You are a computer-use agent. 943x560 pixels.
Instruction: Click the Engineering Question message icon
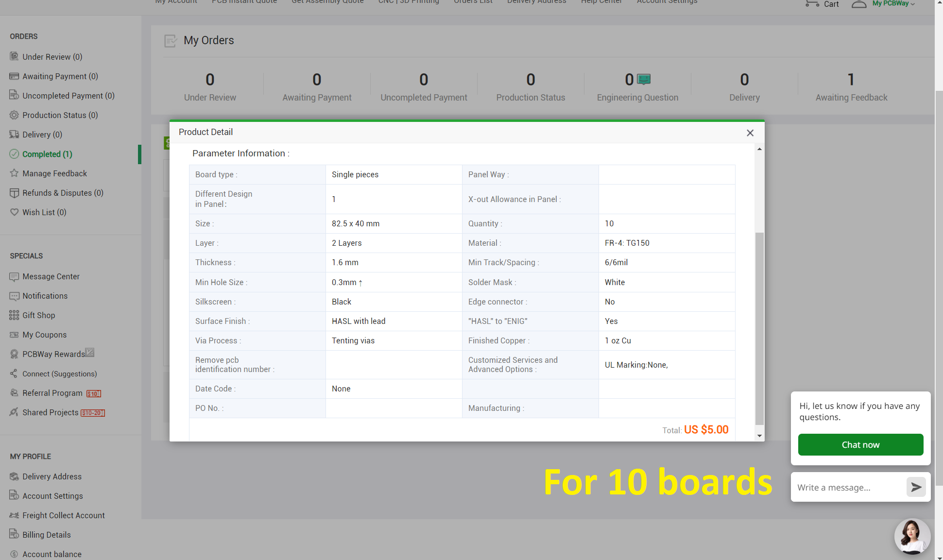coord(644,79)
